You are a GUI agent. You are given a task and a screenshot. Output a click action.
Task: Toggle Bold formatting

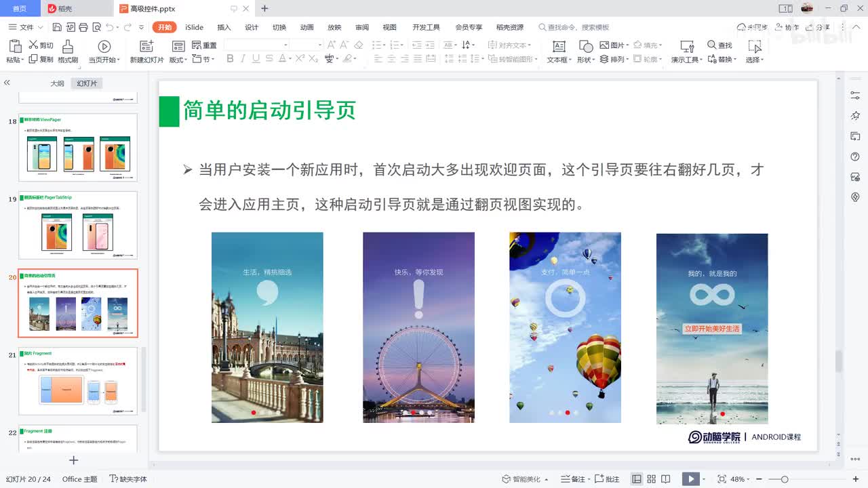point(230,59)
